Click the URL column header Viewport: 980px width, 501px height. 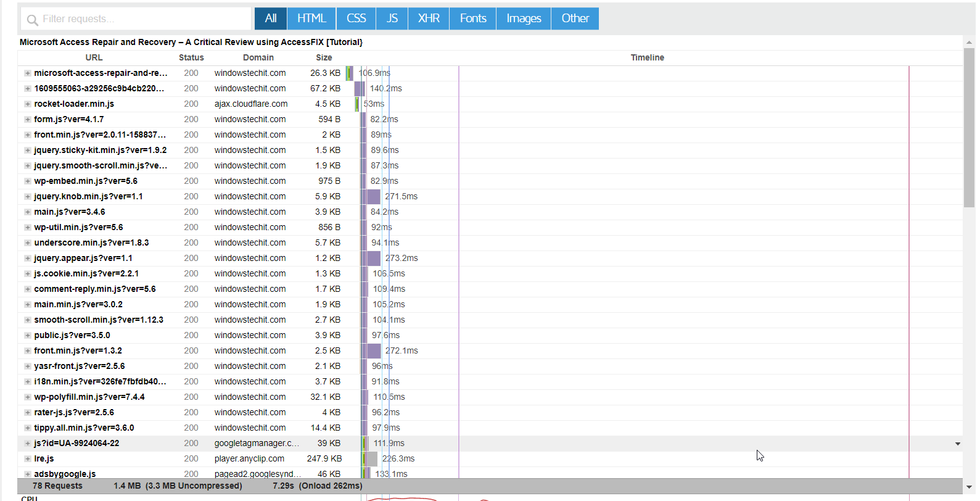(x=94, y=57)
